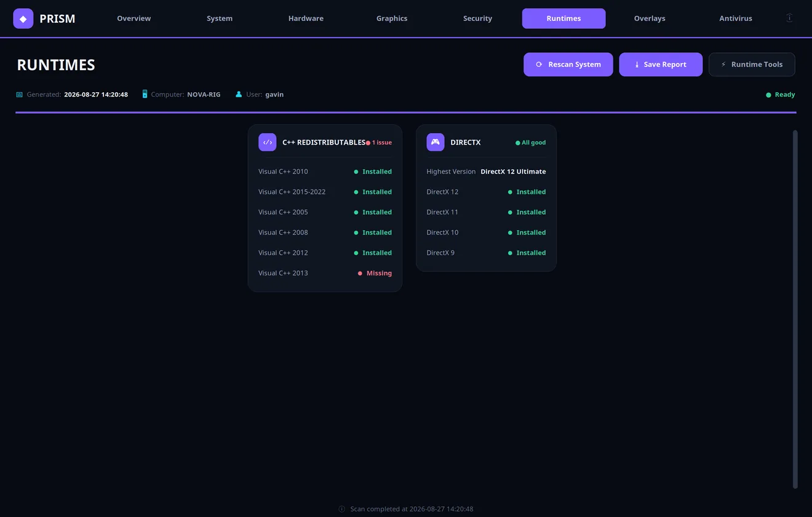Click the generated timestamp "2026-08-27 14:20:48" in header

[x=96, y=95]
